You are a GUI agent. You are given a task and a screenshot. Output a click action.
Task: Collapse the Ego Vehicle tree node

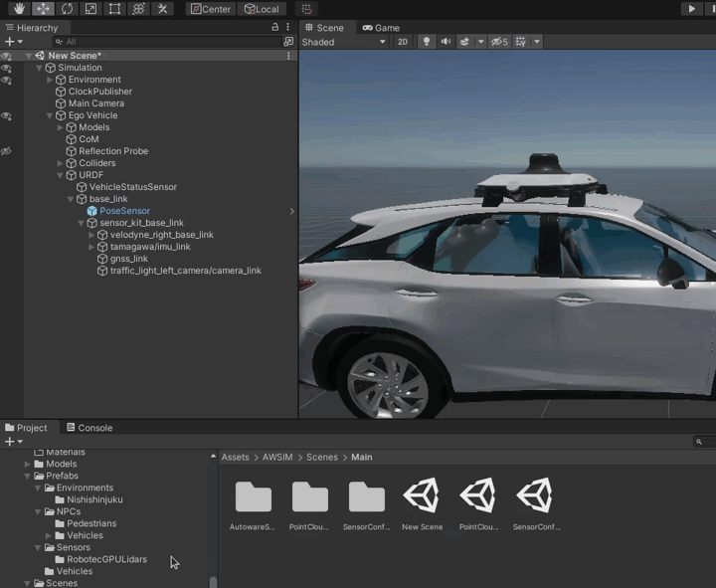coord(50,115)
